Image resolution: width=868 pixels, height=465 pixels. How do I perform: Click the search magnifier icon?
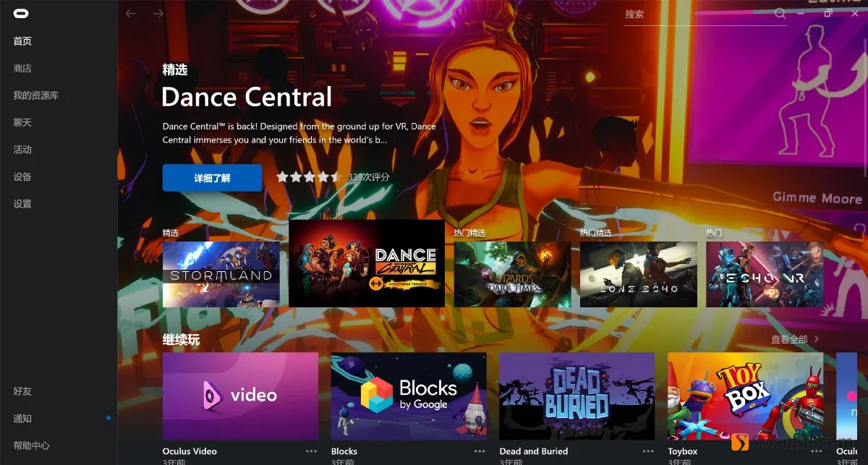(780, 14)
